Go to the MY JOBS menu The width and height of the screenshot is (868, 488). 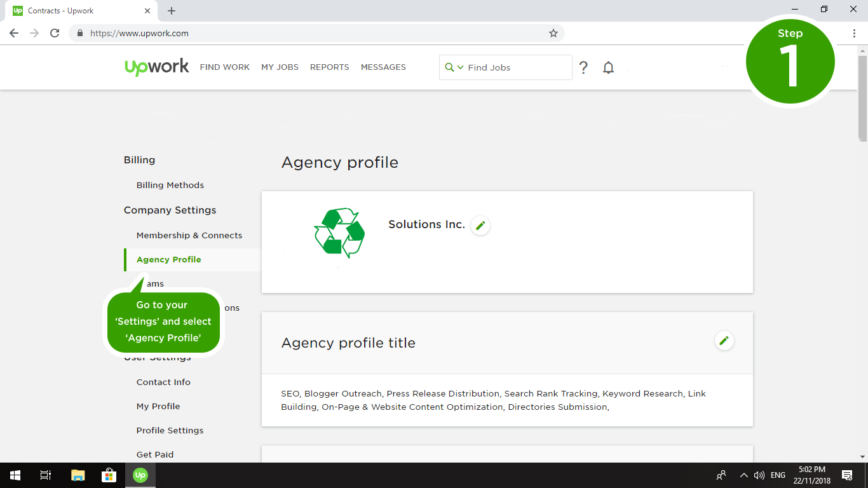280,67
